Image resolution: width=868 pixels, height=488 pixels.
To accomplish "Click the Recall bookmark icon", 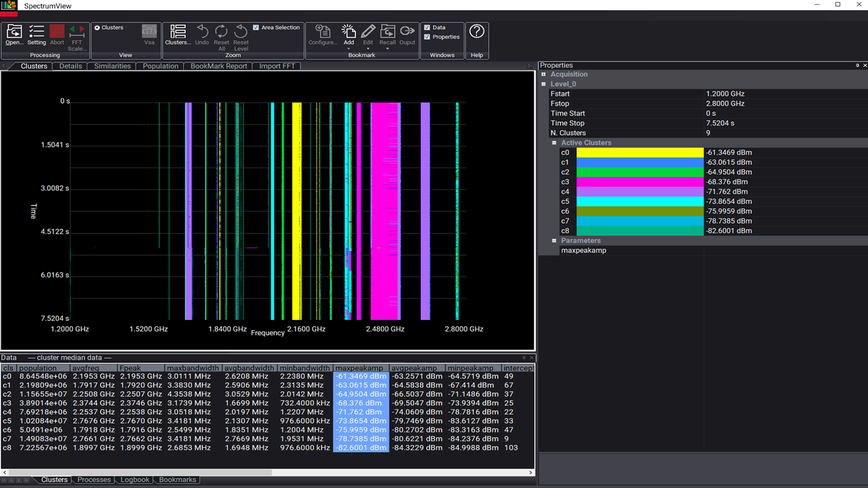I will pos(387,32).
